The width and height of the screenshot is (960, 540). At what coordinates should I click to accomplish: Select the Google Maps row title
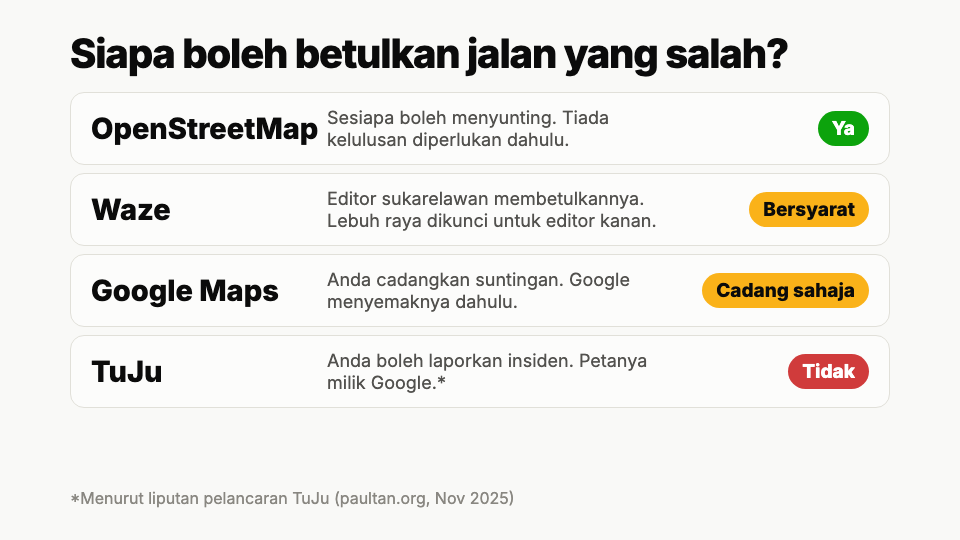click(x=185, y=291)
